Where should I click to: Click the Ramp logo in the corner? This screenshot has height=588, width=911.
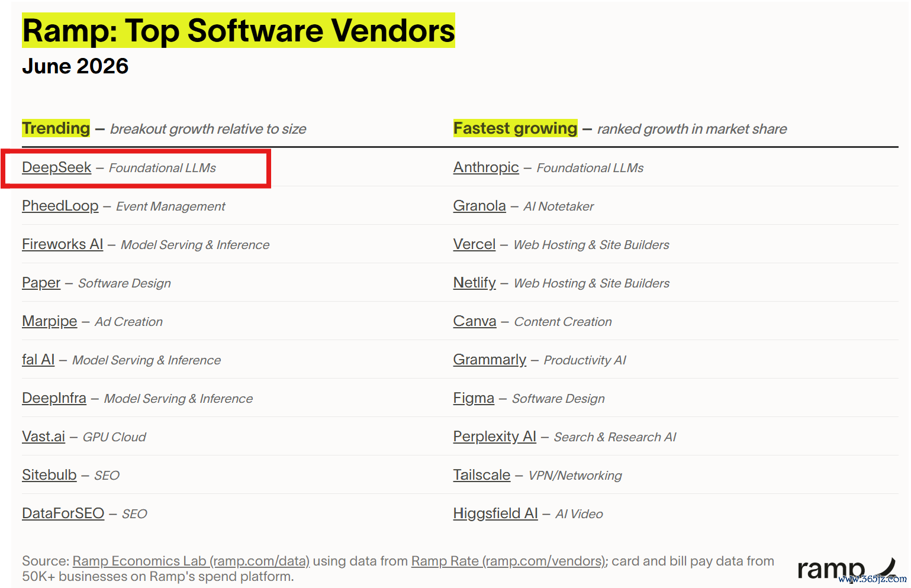846,568
